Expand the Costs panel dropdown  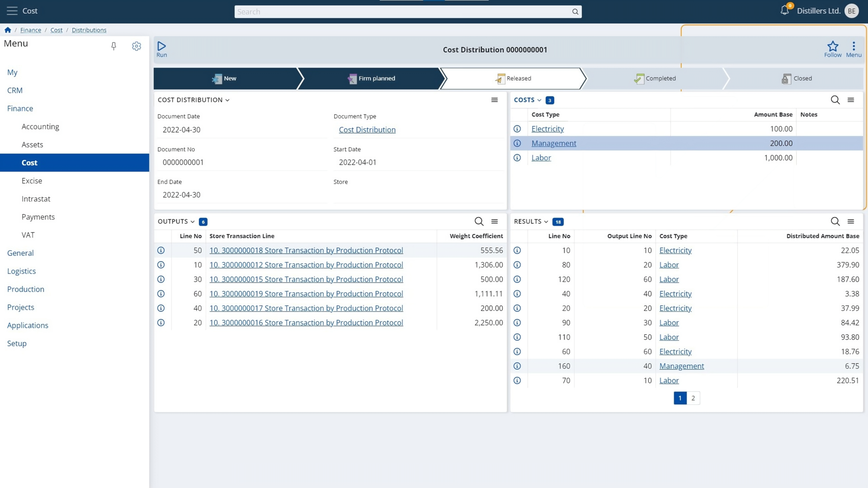pyautogui.click(x=539, y=100)
